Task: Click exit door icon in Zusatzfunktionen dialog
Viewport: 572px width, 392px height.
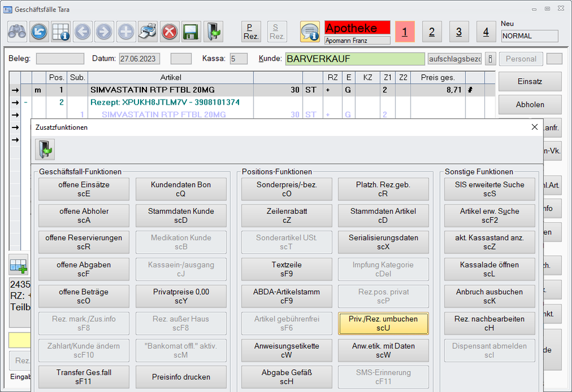Action: pyautogui.click(x=44, y=150)
